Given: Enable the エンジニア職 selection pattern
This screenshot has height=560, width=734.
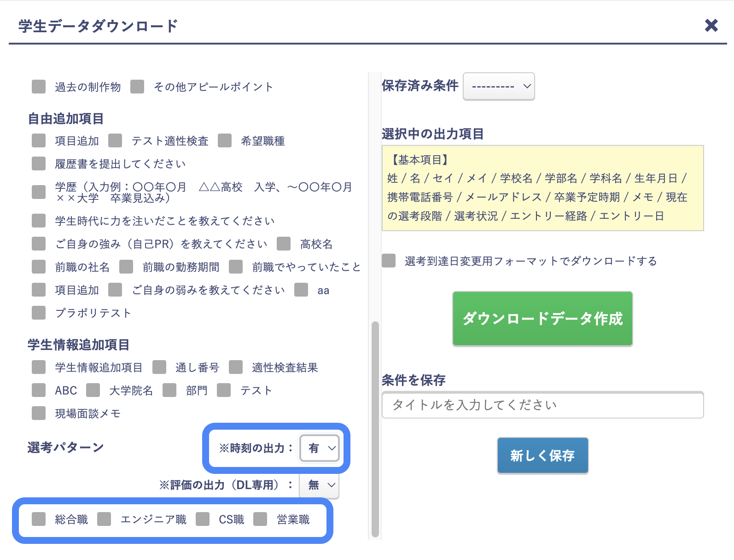Looking at the screenshot, I should click(104, 519).
